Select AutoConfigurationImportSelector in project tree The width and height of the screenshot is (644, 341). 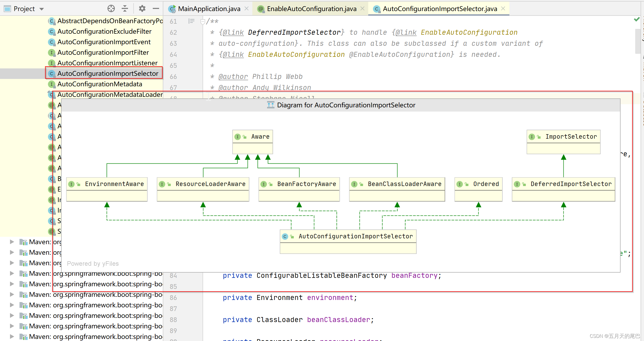tap(108, 73)
